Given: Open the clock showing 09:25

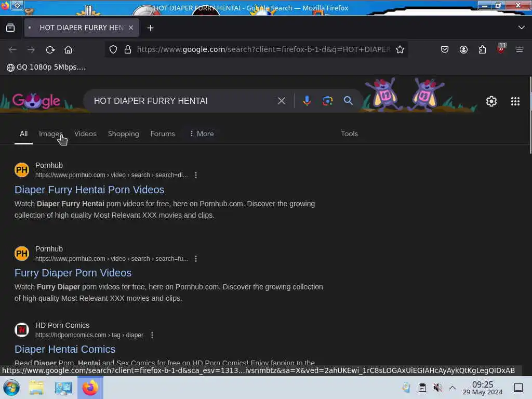Looking at the screenshot, I should 483,388.
